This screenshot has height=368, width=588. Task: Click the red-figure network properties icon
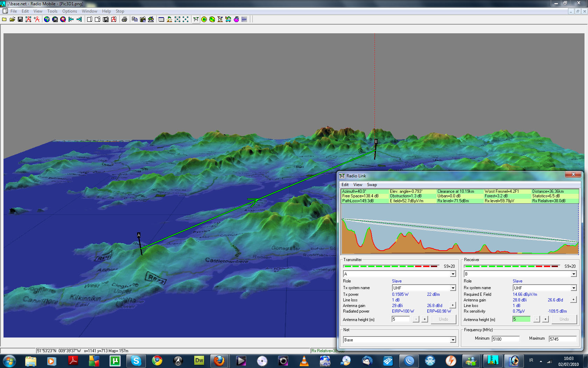pyautogui.click(x=28, y=19)
